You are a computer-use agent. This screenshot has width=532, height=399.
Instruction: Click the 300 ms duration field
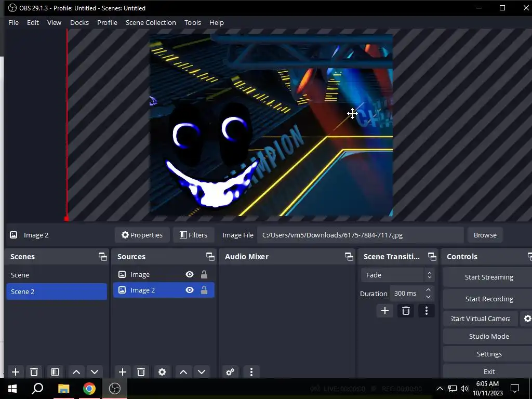pos(411,294)
